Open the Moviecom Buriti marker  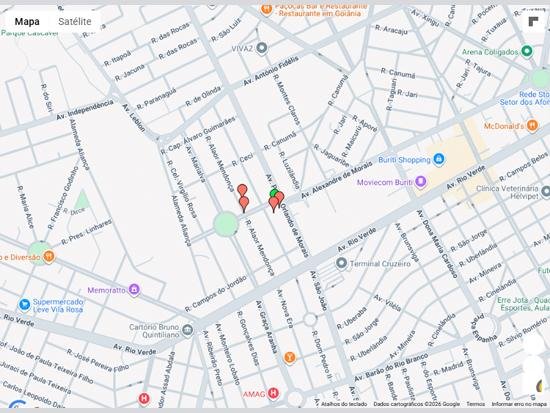pos(421,182)
